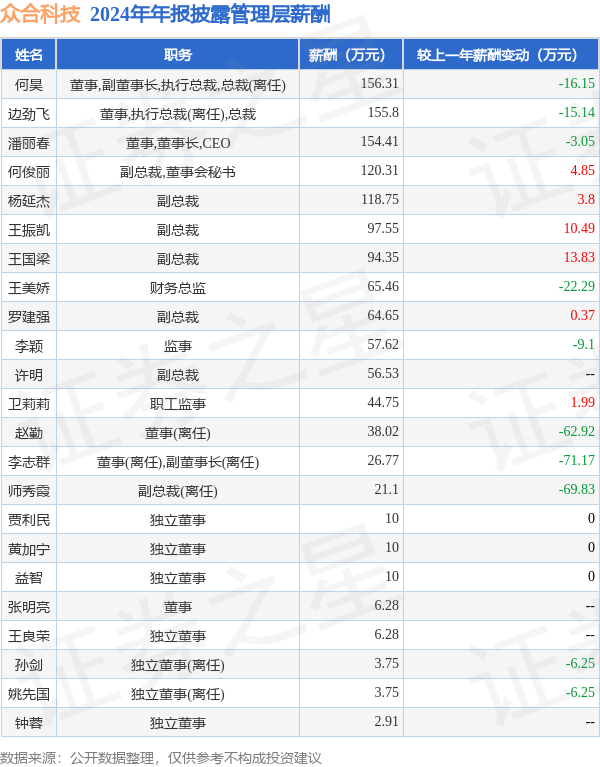This screenshot has height=767, width=600.
Task: Click the red change value 13.83
Action: pos(579,257)
